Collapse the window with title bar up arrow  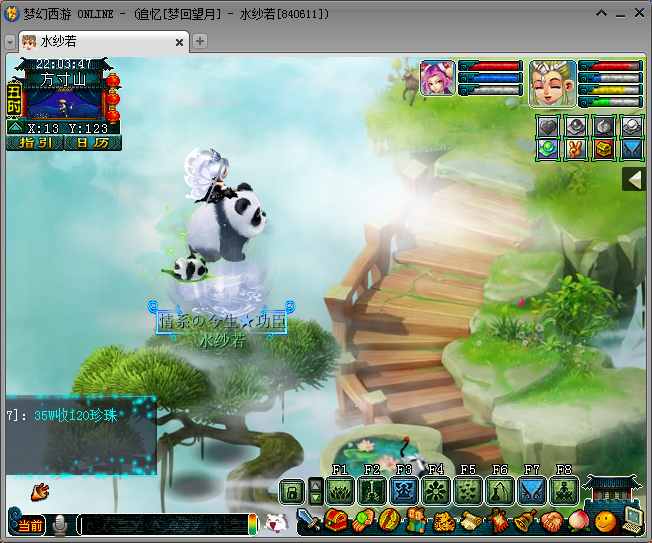pyautogui.click(x=601, y=13)
